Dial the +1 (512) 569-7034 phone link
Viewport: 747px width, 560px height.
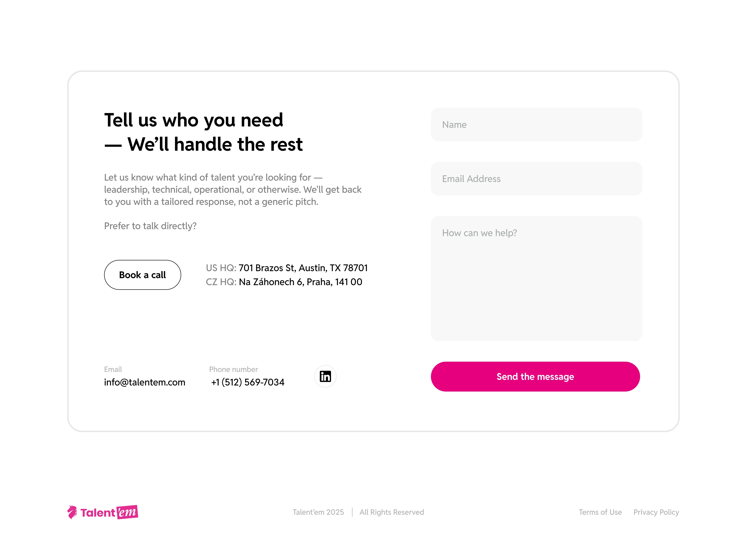click(x=248, y=382)
